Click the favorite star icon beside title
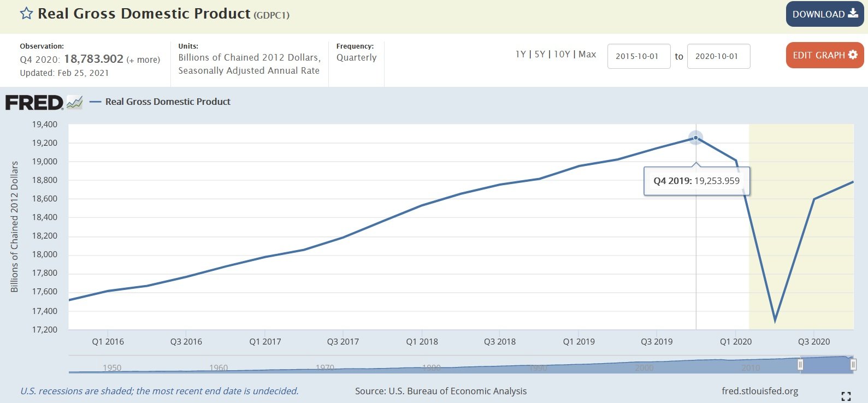868x403 pixels. [26, 14]
